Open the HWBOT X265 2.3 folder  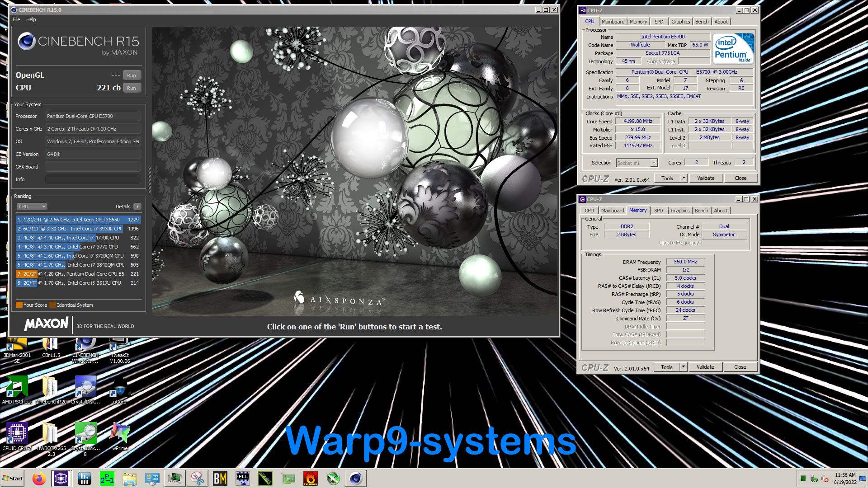click(51, 439)
